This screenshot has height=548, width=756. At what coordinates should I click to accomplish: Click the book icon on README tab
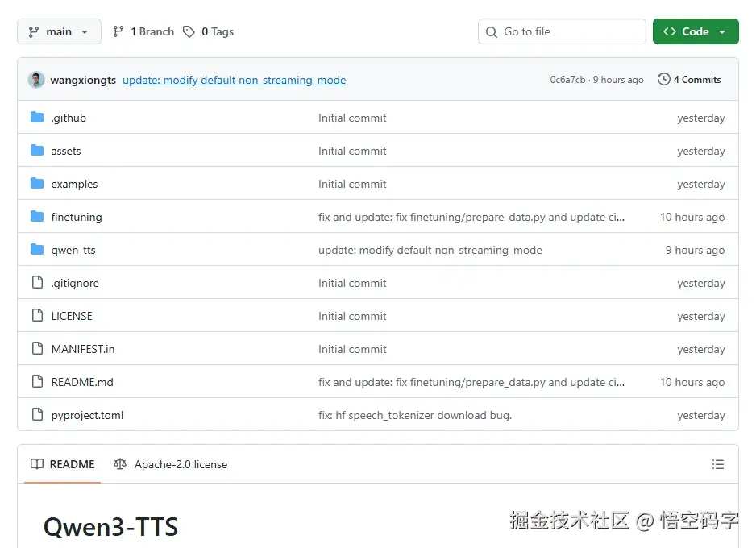(37, 464)
